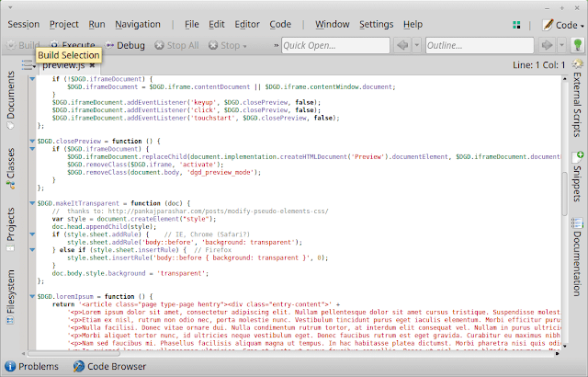Focus the Outline input field
Screen dimensions: 588x377
click(x=480, y=45)
